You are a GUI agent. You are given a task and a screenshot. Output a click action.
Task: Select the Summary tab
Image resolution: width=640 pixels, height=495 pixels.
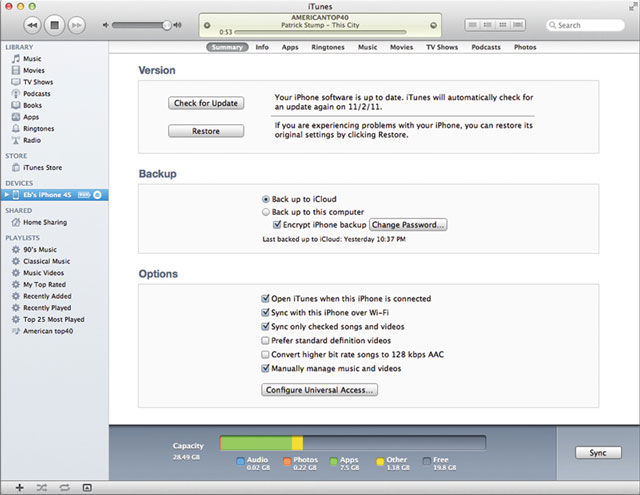coord(227,47)
